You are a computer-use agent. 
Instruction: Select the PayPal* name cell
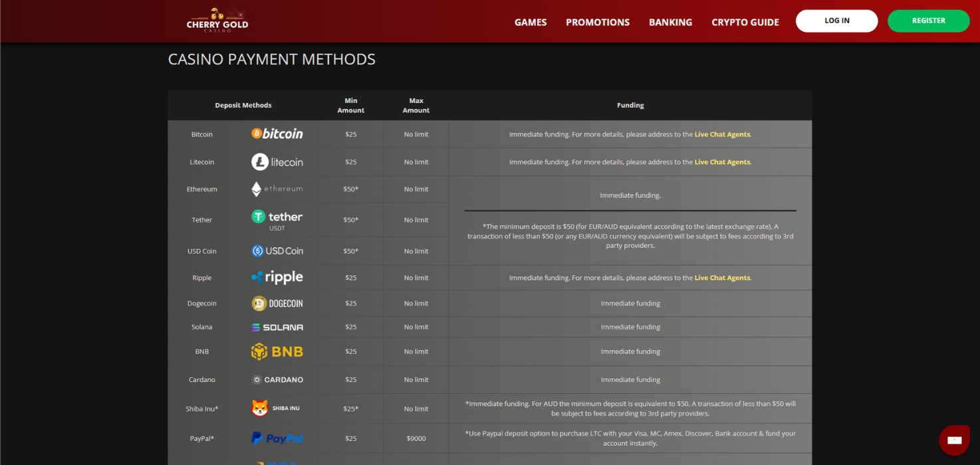[x=202, y=438]
